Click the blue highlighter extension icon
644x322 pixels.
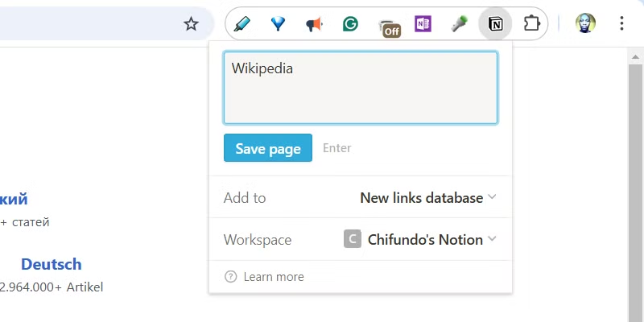[x=242, y=24]
